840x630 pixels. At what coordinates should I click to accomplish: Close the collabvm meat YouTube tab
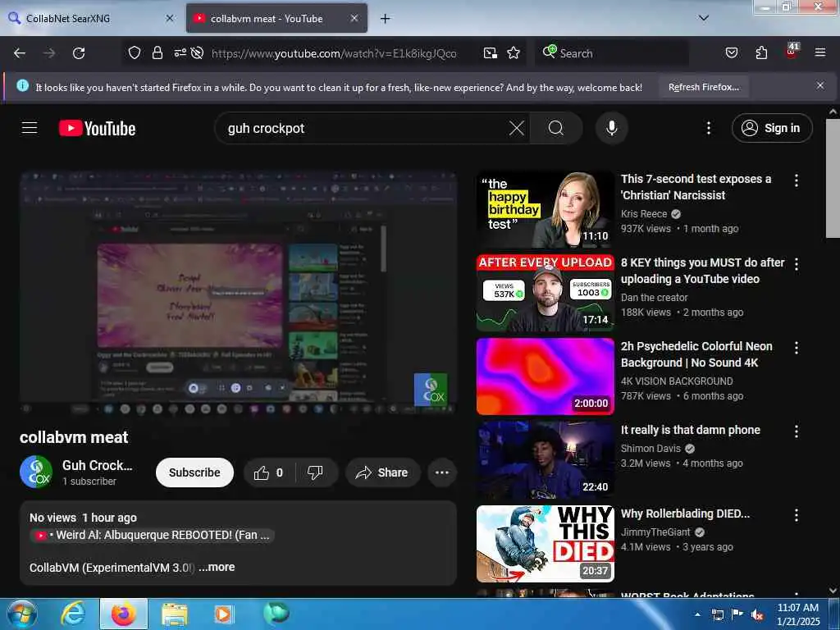(354, 18)
